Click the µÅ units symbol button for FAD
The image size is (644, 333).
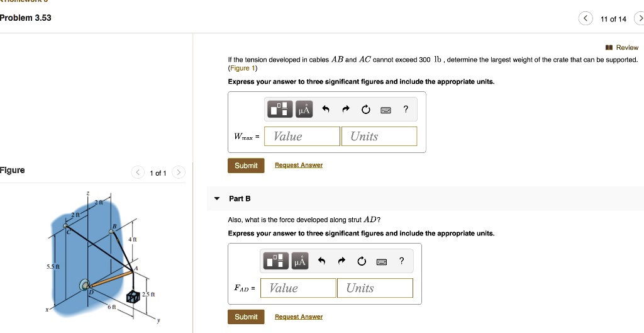[x=299, y=261]
